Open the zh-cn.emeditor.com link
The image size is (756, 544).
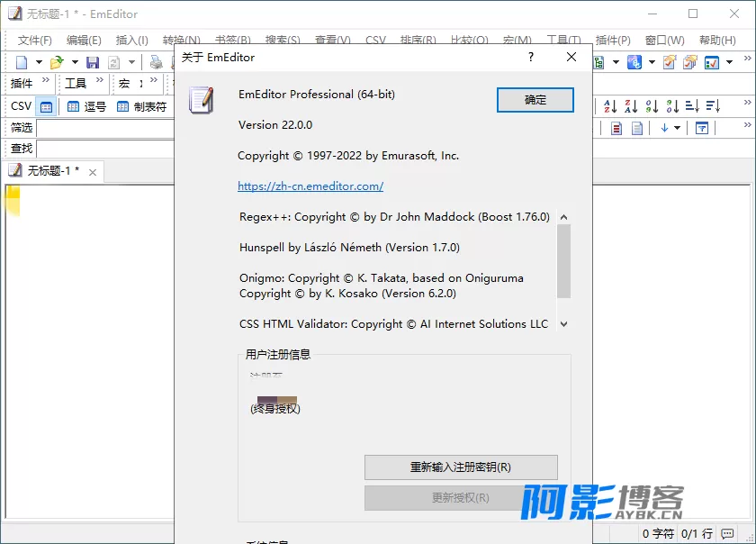[x=310, y=186]
